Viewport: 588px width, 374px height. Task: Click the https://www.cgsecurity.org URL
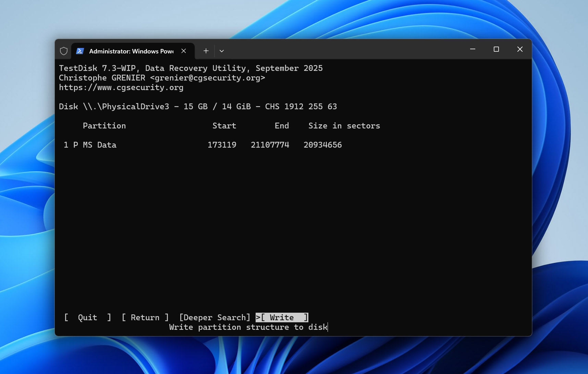click(121, 88)
